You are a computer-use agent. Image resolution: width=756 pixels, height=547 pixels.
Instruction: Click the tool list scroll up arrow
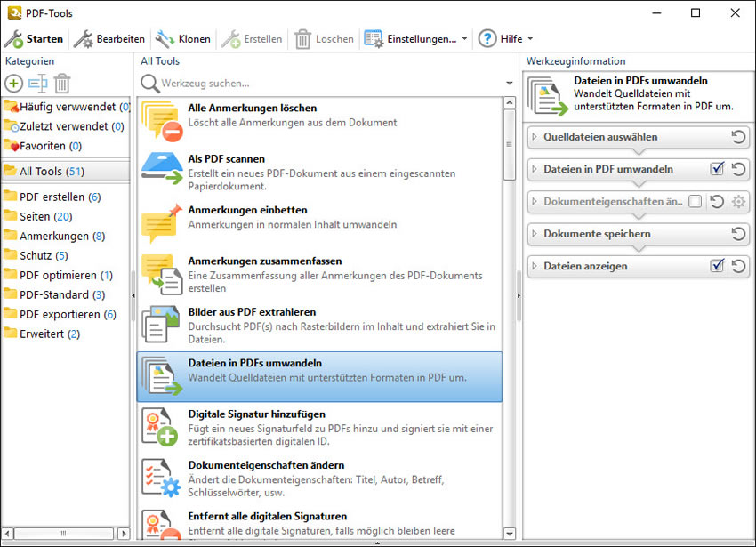coord(509,103)
